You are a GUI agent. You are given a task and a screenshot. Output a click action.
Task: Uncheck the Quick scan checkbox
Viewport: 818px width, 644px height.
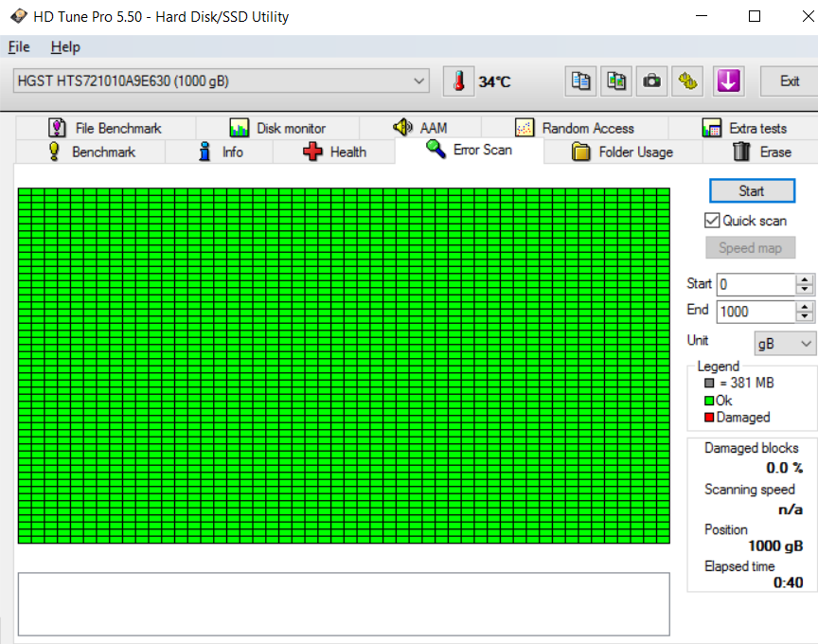point(712,221)
